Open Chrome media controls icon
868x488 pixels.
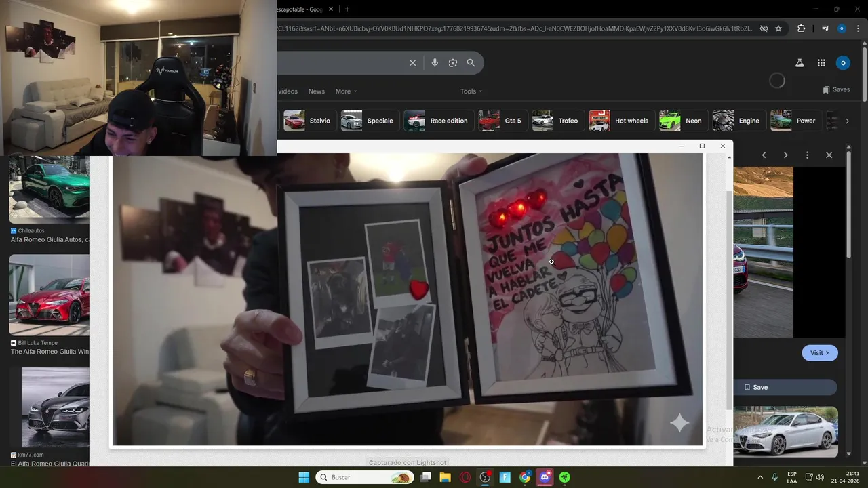825,28
